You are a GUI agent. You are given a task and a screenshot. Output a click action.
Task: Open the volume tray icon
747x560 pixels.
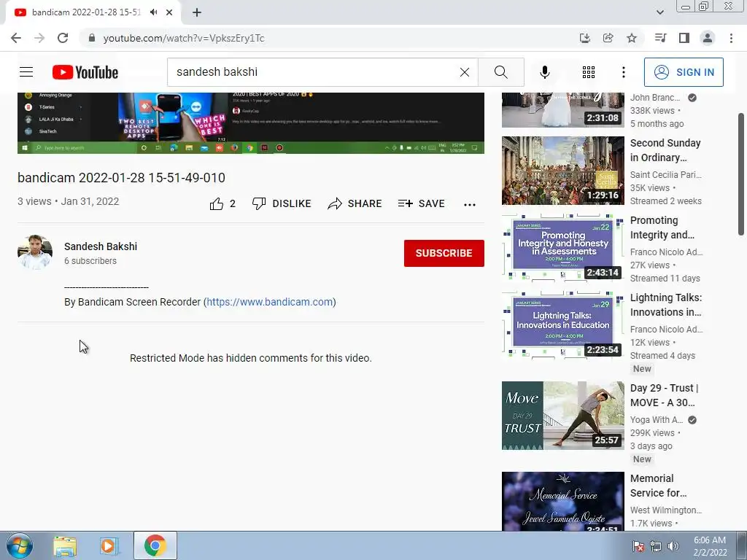[x=673, y=546]
